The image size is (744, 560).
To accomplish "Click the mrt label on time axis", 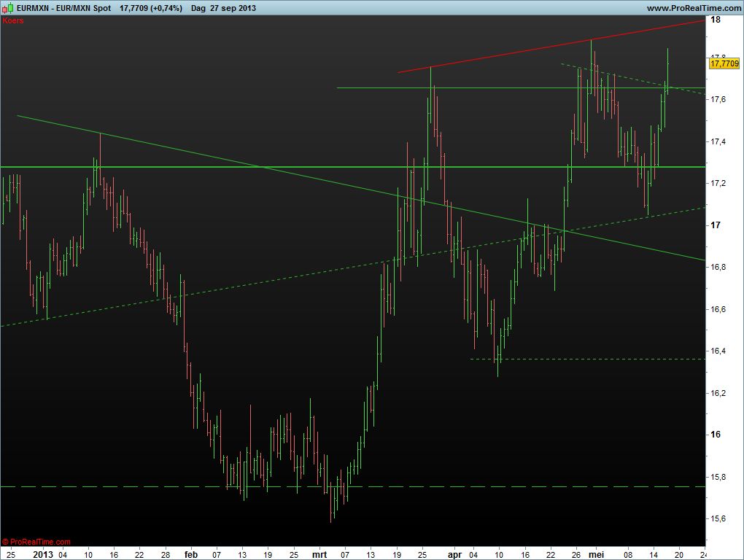I will pyautogui.click(x=319, y=554).
